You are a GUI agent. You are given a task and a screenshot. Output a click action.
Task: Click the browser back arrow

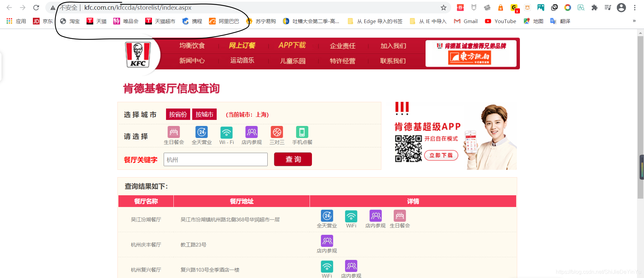pos(9,7)
